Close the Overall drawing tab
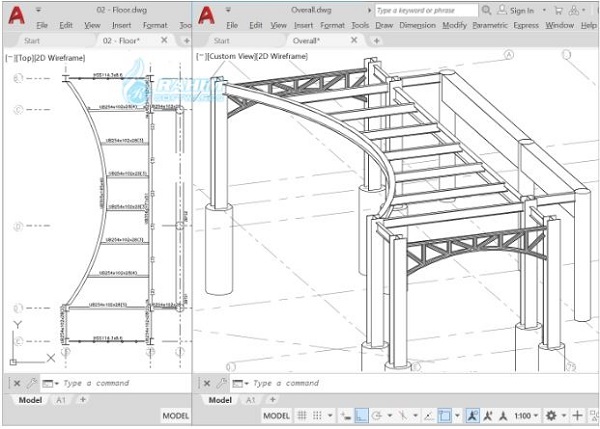The height and width of the screenshot is (429, 600). pyautogui.click(x=355, y=41)
